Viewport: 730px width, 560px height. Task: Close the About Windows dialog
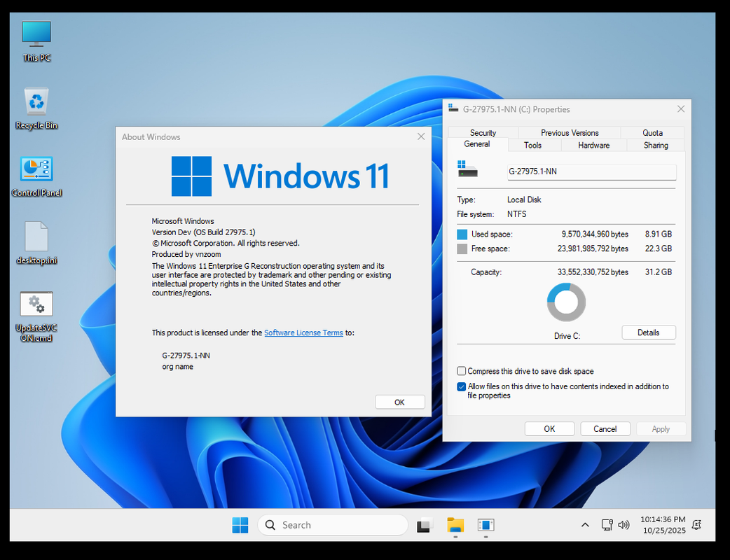click(x=421, y=136)
